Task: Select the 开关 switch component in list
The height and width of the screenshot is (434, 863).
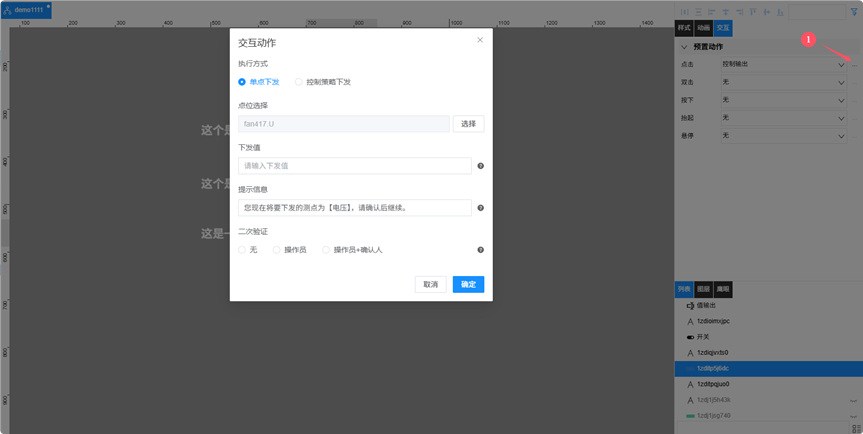Action: pos(703,337)
